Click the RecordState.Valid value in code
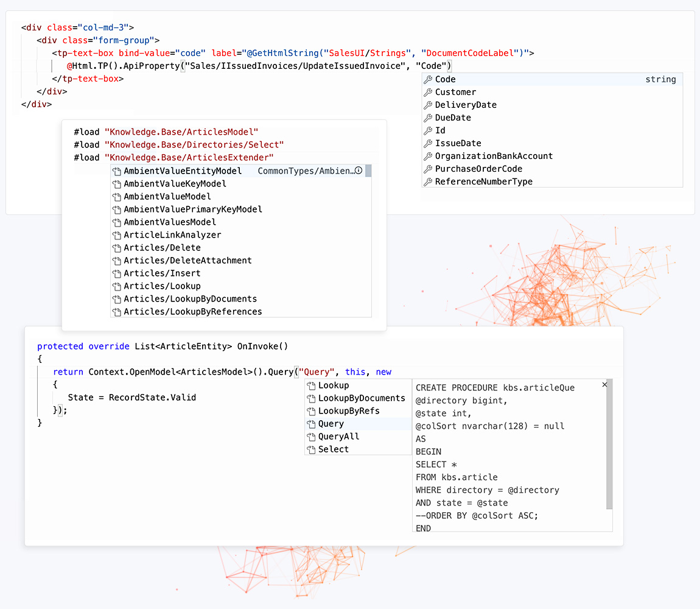The height and width of the screenshot is (609, 700). pos(152,398)
